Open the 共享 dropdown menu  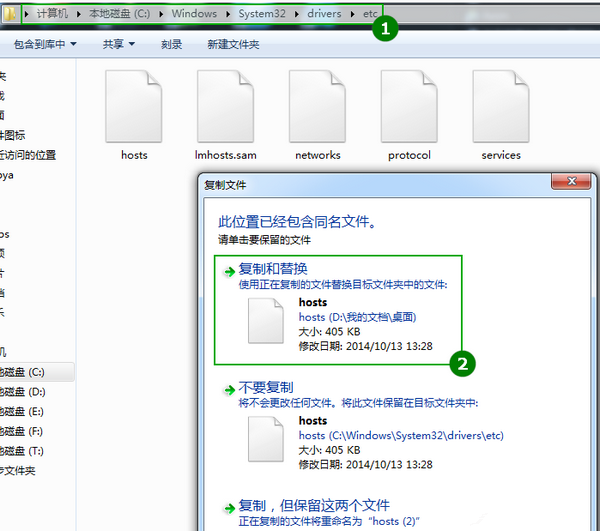point(118,45)
